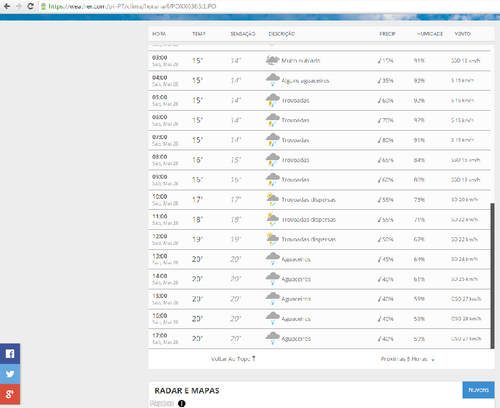Click the Nuvens button in Radar e Mapas
Screen dimensions: 500x408
coord(478,390)
